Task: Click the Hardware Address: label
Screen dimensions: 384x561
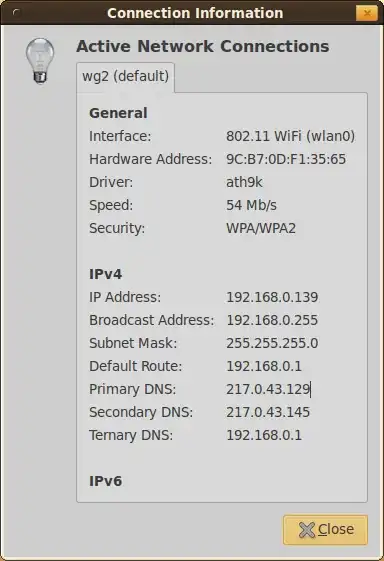Action: (x=150, y=159)
